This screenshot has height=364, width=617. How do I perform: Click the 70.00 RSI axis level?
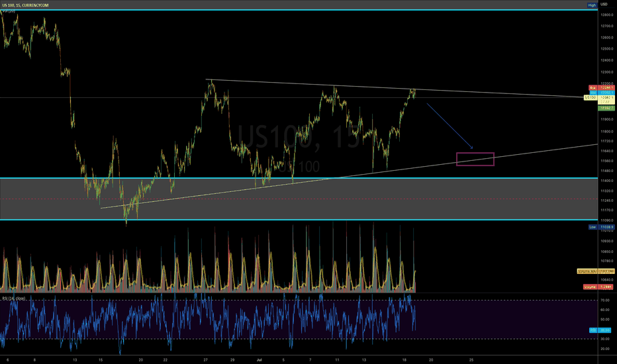pos(605,300)
